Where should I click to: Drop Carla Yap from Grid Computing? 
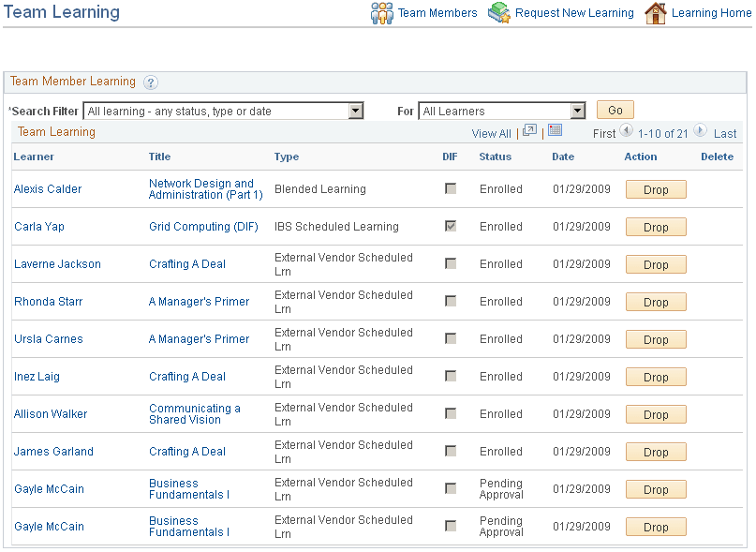[655, 227]
